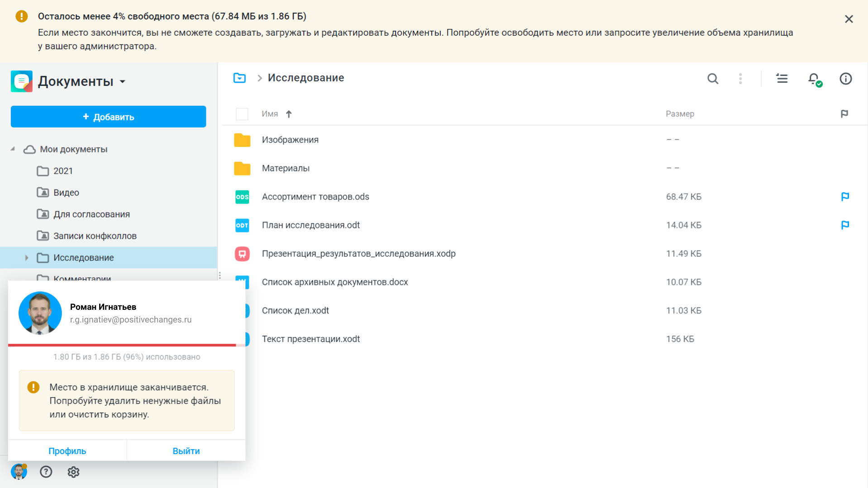
Task: Click the avatar thumbnail of Роман Игнатьев
Action: pyautogui.click(x=40, y=313)
